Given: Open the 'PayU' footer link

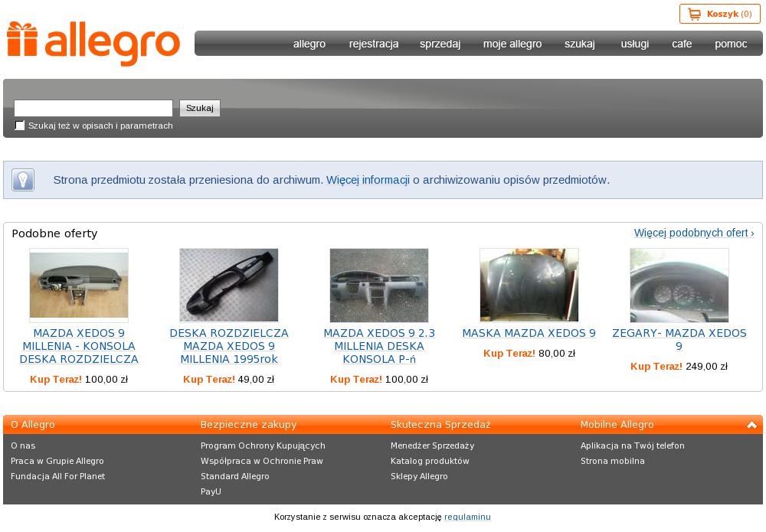Looking at the screenshot, I should tap(211, 491).
